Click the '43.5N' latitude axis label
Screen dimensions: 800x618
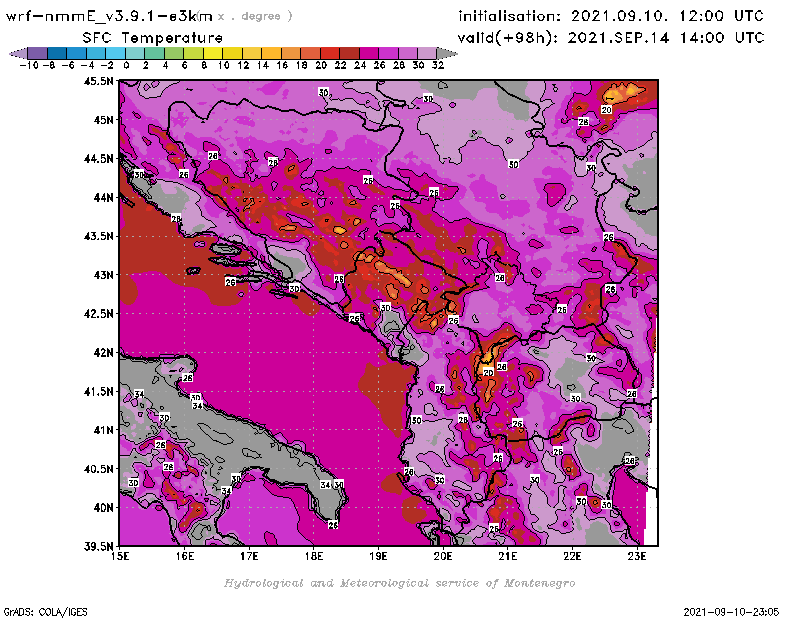(x=98, y=236)
